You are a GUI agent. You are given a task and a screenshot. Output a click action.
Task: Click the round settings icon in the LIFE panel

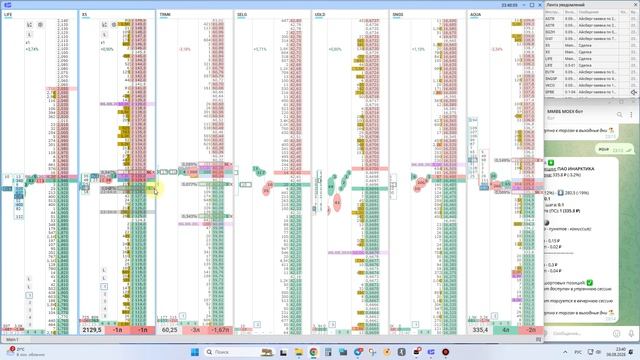[40, 25]
